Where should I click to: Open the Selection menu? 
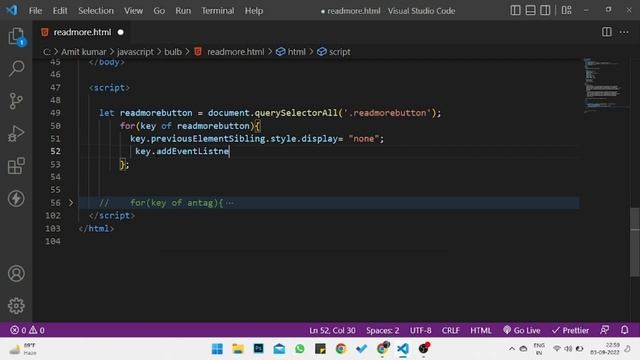96,11
